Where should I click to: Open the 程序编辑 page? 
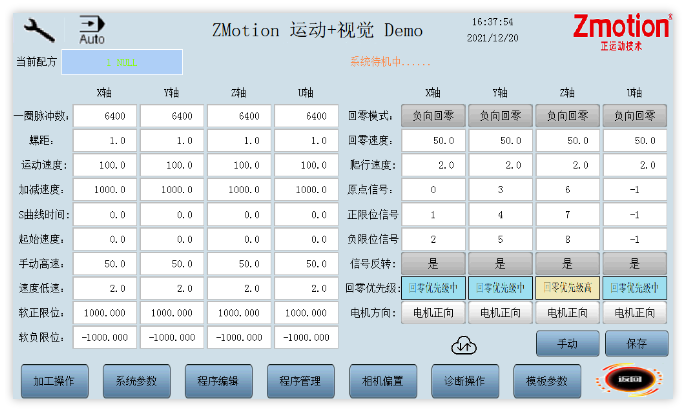tap(218, 381)
